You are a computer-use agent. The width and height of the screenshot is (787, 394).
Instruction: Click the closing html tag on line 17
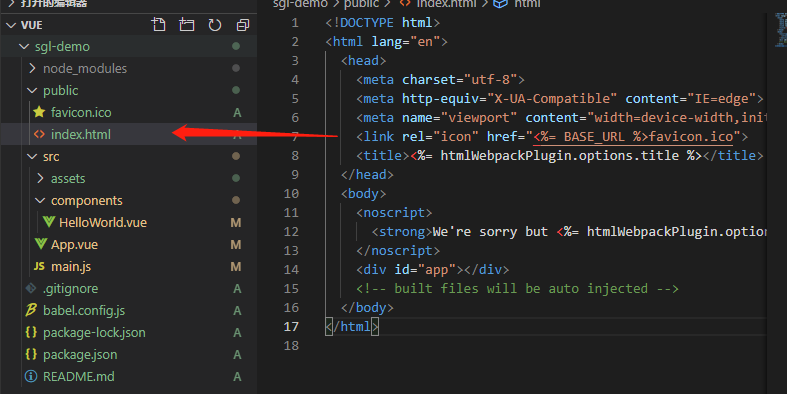(352, 327)
